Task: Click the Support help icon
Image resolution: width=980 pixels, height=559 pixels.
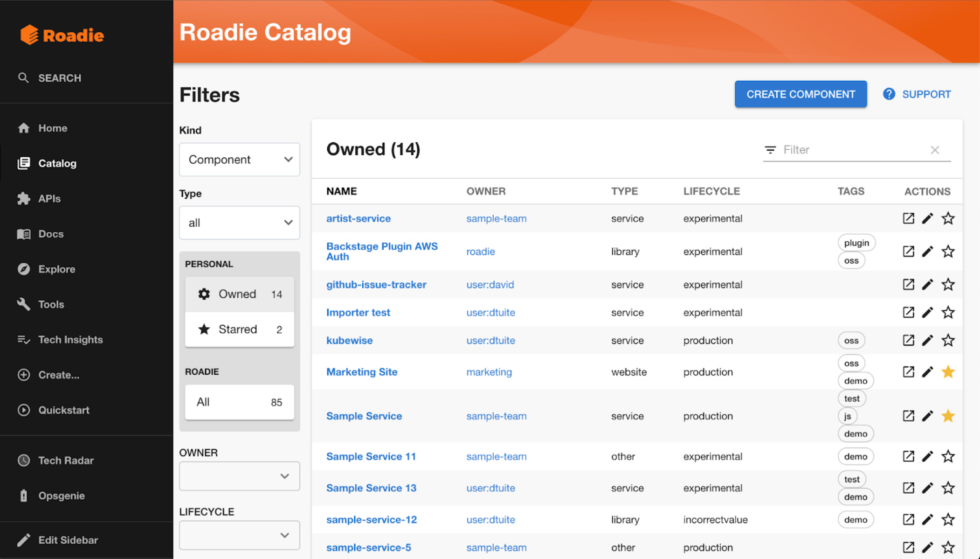Action: (889, 94)
